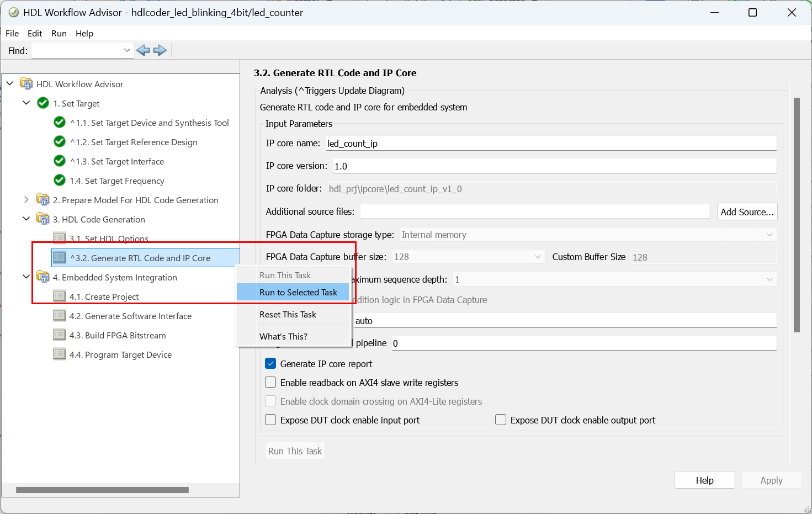Image resolution: width=812 pixels, height=514 pixels.
Task: Click the folder icon for Prepare Model task
Action: [x=43, y=200]
